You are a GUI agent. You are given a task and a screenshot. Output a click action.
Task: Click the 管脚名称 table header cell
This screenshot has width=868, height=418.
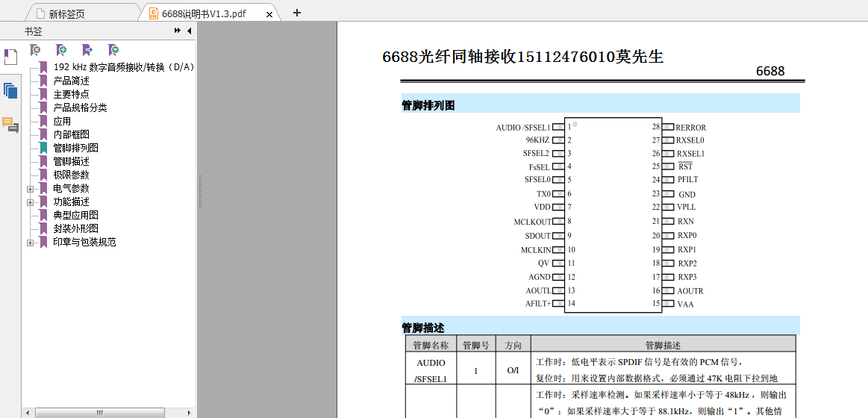tap(431, 345)
